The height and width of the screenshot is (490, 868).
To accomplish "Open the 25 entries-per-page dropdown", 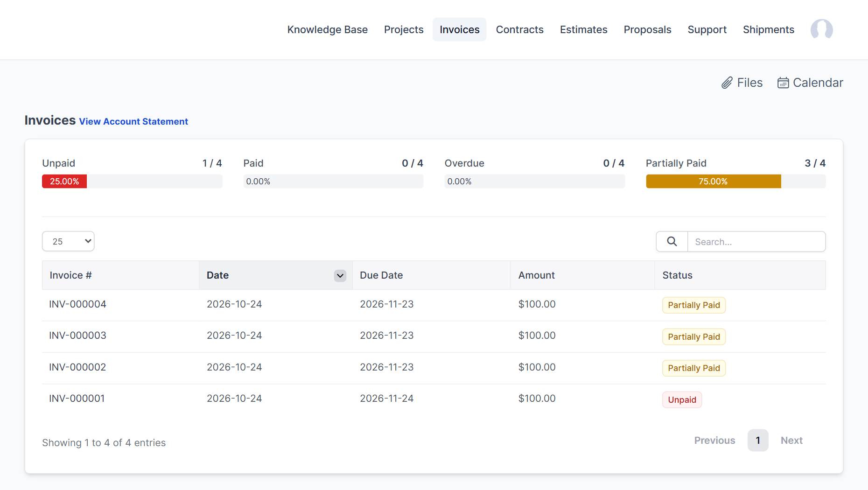I will pos(68,241).
